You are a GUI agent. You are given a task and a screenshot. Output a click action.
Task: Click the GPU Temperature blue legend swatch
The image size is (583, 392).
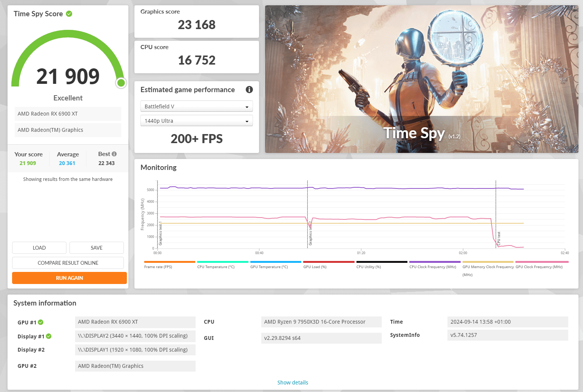point(276,262)
